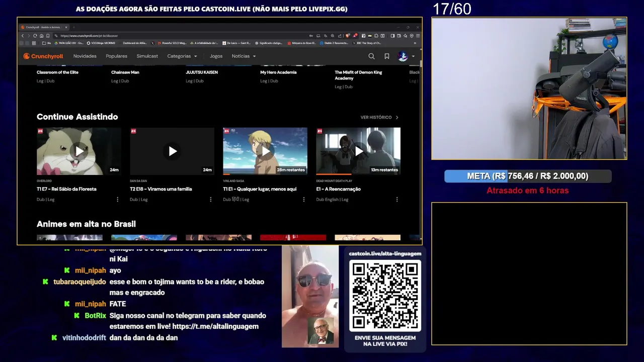Open the My Hero Academia title
The image size is (644, 362).
coord(278,72)
